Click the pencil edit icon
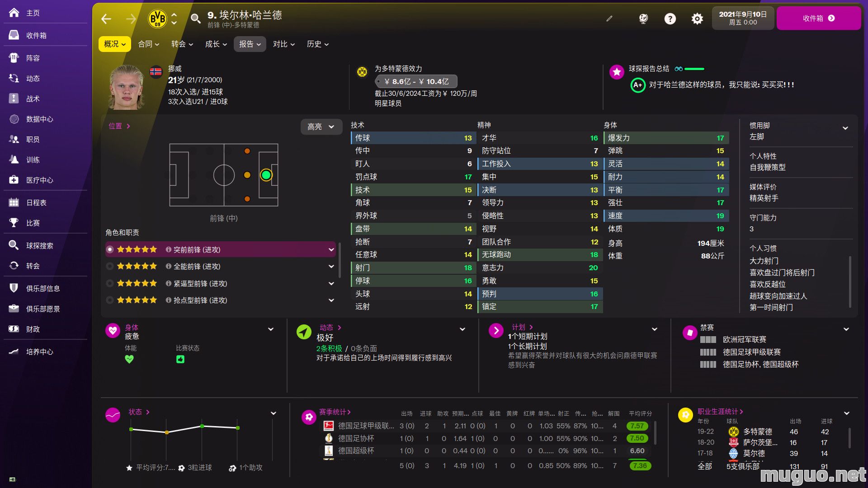868x488 pixels. pyautogui.click(x=609, y=19)
